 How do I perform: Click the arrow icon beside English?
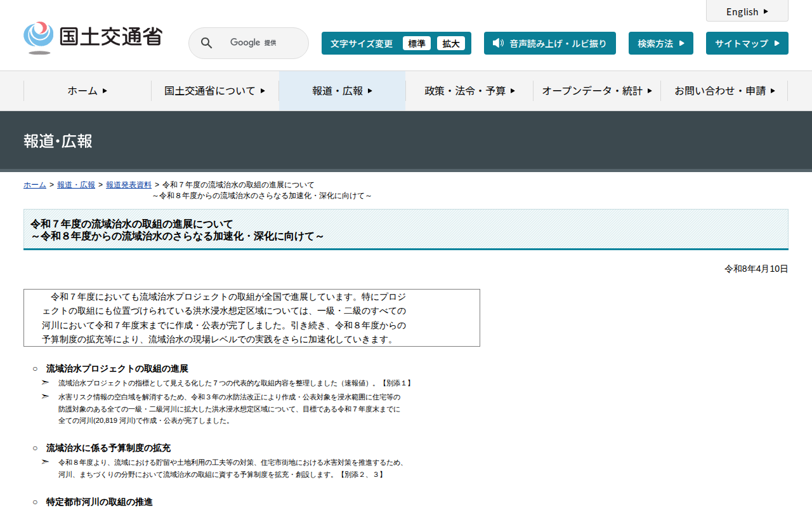click(766, 11)
